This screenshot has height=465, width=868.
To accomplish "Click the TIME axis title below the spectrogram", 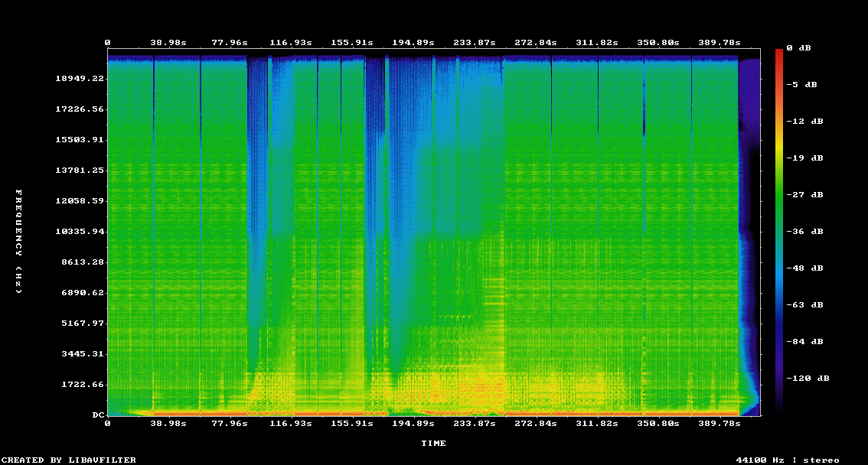I will click(433, 443).
